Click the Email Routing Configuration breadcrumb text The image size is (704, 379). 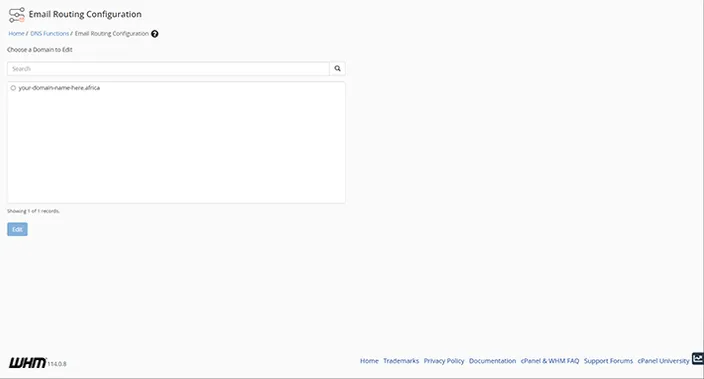coord(111,34)
